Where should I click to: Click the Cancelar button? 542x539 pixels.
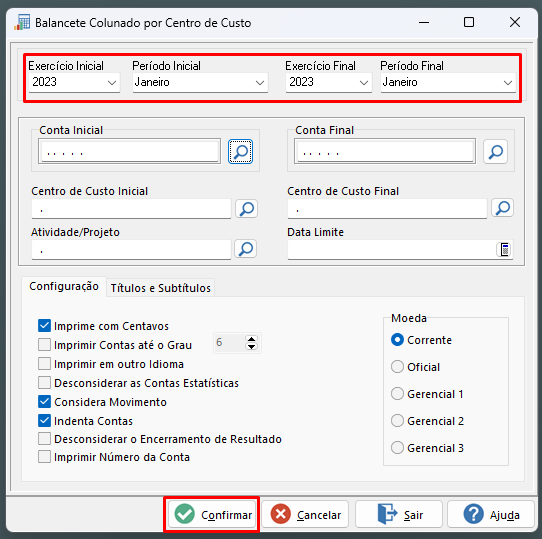[305, 514]
